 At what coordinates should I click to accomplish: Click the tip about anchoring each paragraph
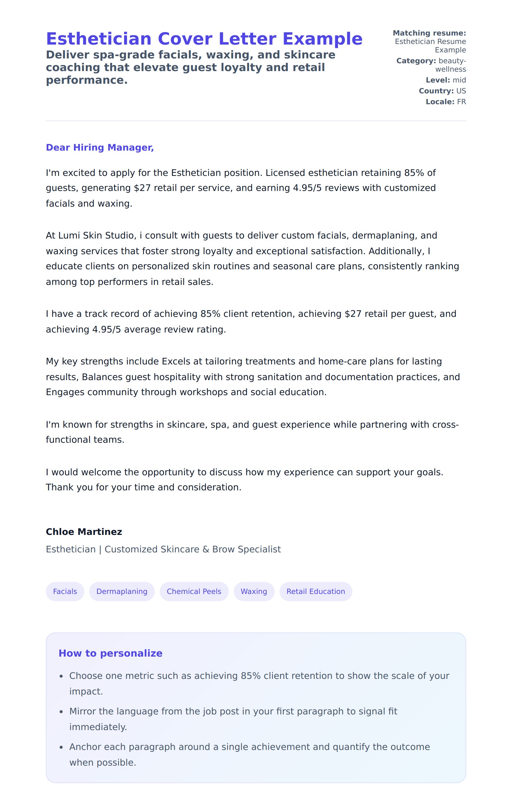[249, 754]
